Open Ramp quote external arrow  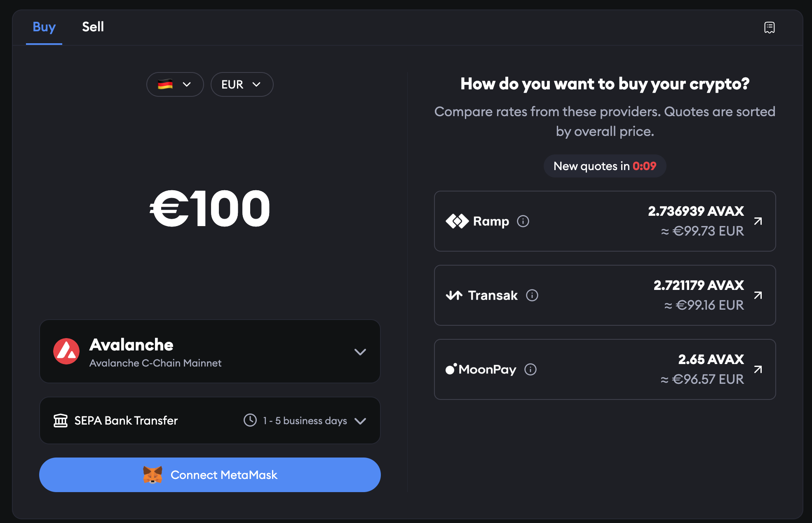click(758, 221)
